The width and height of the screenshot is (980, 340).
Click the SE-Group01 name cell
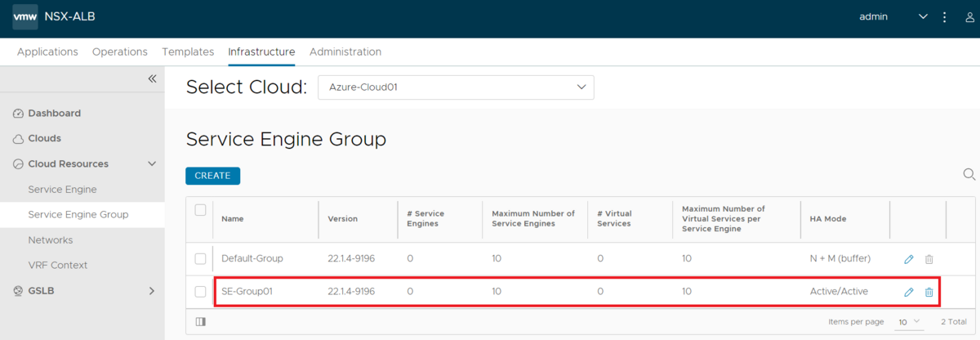pyautogui.click(x=247, y=292)
